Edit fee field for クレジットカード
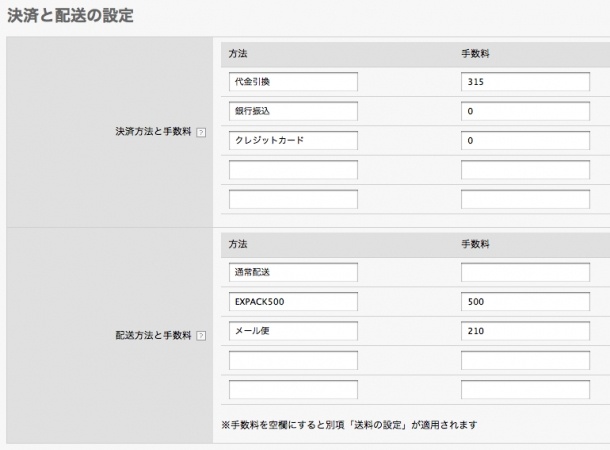610x450 pixels. click(525, 140)
